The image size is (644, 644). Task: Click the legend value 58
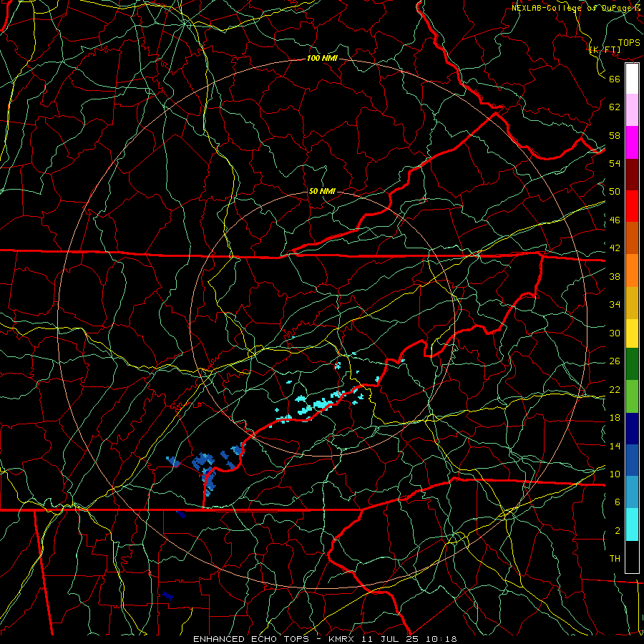[615, 135]
